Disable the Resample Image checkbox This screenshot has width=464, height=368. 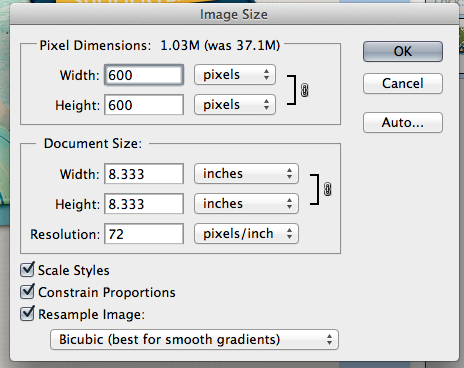[27, 314]
